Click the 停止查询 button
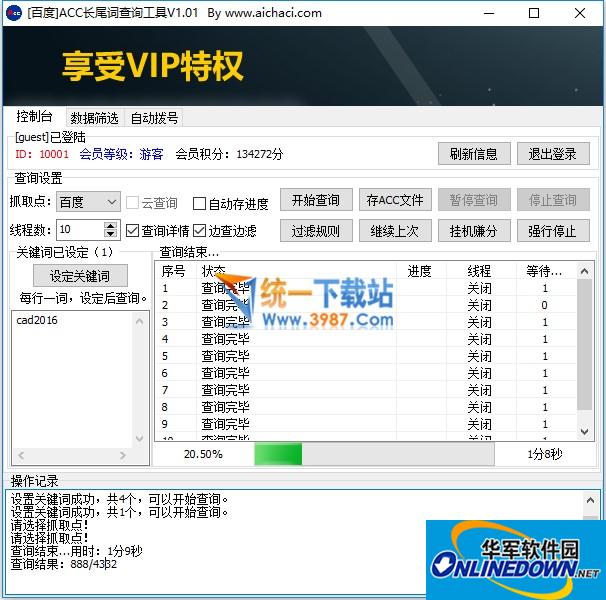The image size is (606, 600). (553, 200)
